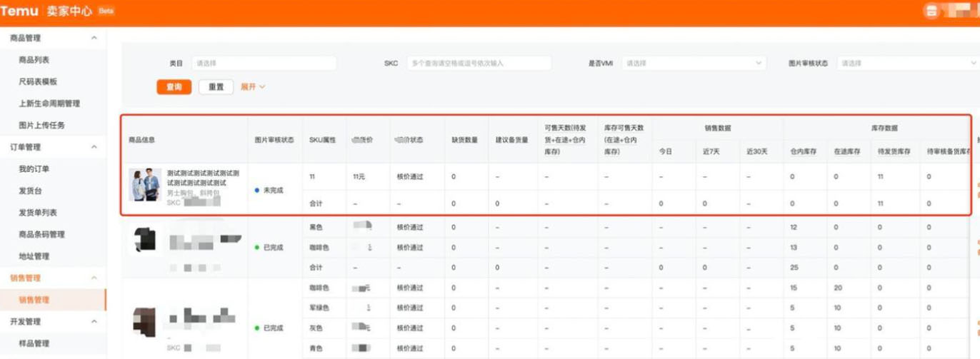This screenshot has height=359, width=980.
Task: Click the orange 查询 button
Action: (x=174, y=87)
